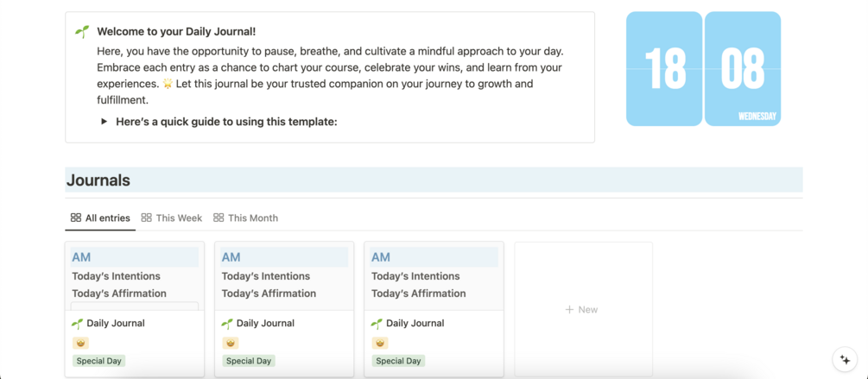Switch to the This Month view tab
This screenshot has width=868, height=379.
pyautogui.click(x=246, y=218)
